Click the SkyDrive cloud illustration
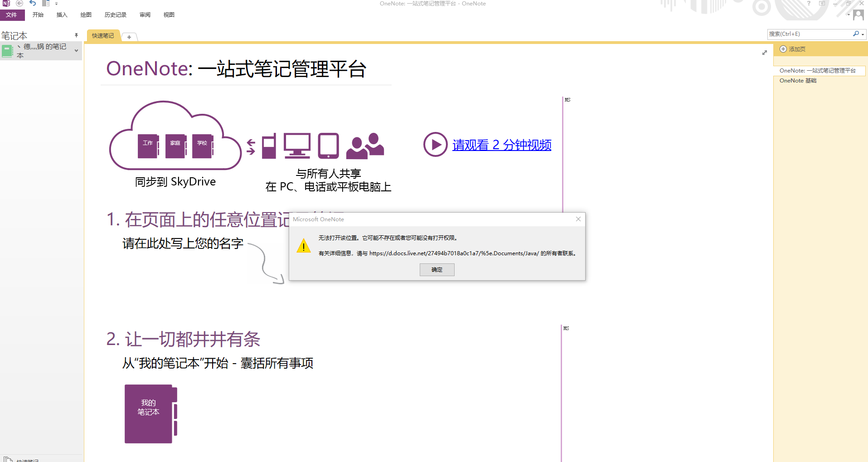The image size is (868, 462). point(175,135)
